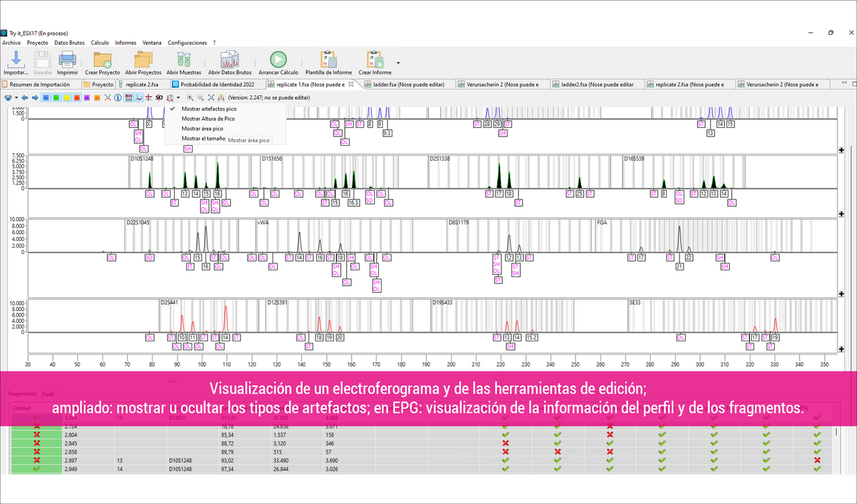
Task: Zoom out with magnifier minus icon
Action: pos(200,98)
